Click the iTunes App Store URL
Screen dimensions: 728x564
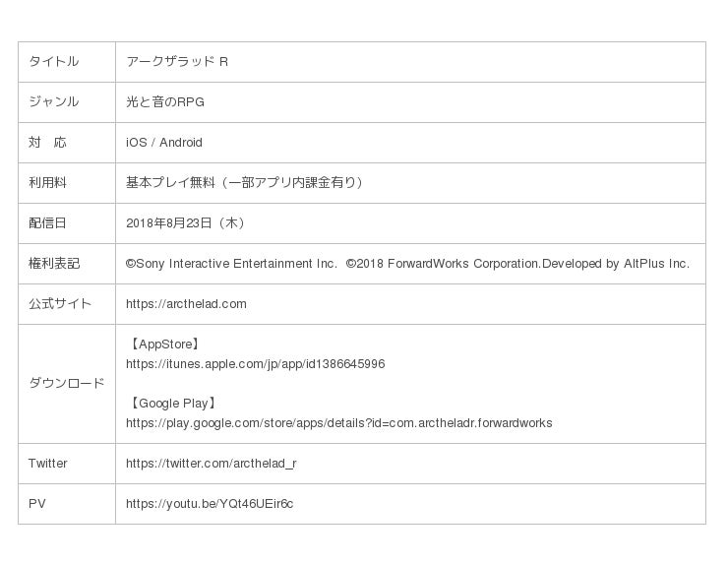point(255,364)
